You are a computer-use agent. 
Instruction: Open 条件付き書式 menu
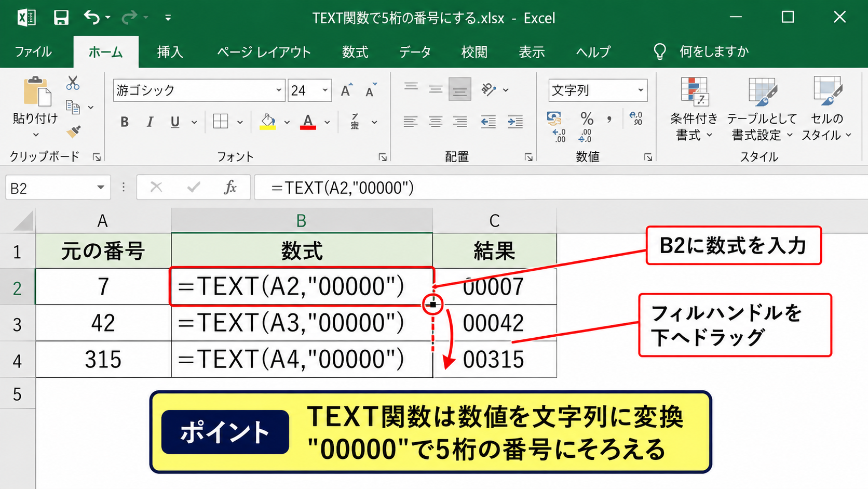coord(694,109)
